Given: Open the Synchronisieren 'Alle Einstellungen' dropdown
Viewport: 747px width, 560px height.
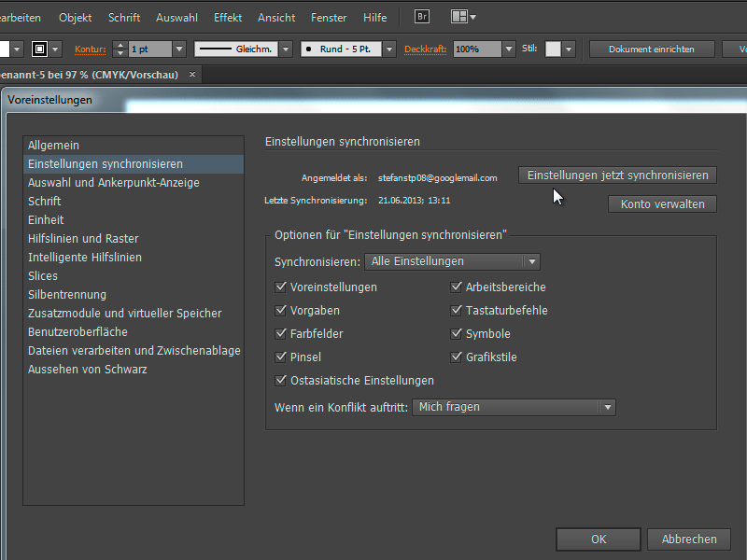Looking at the screenshot, I should coord(452,261).
